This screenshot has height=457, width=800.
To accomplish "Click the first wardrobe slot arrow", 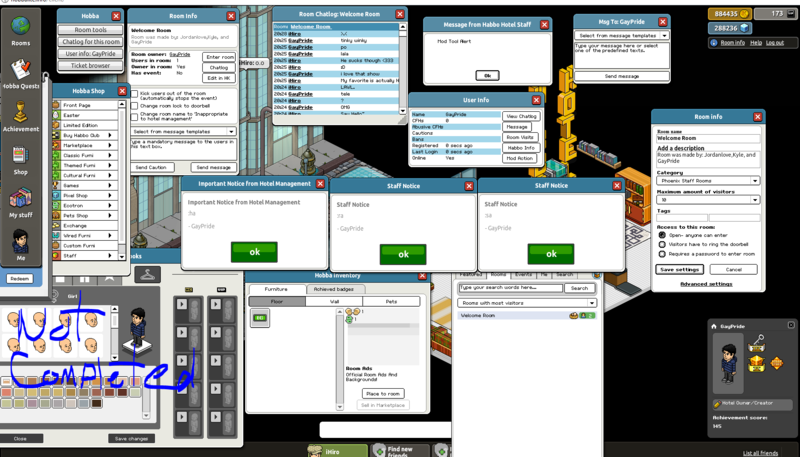I will (x=182, y=304).
